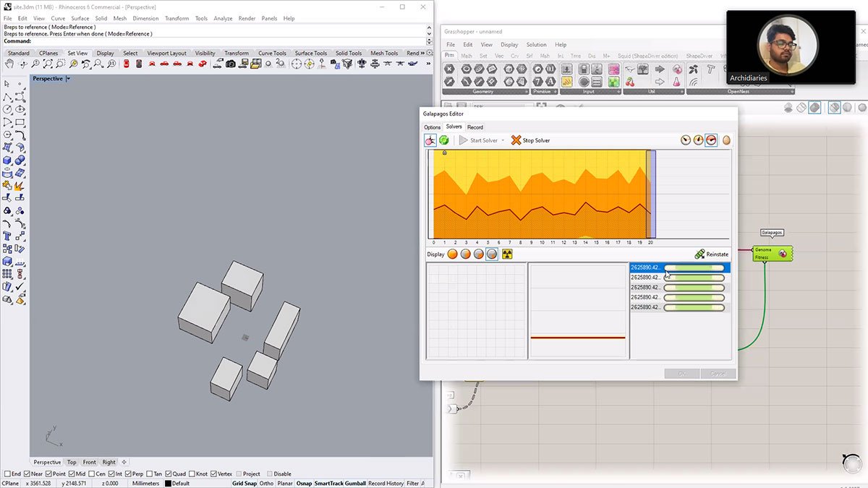Enable the End osnap checkbox
This screenshot has width=868, height=488.
point(8,474)
